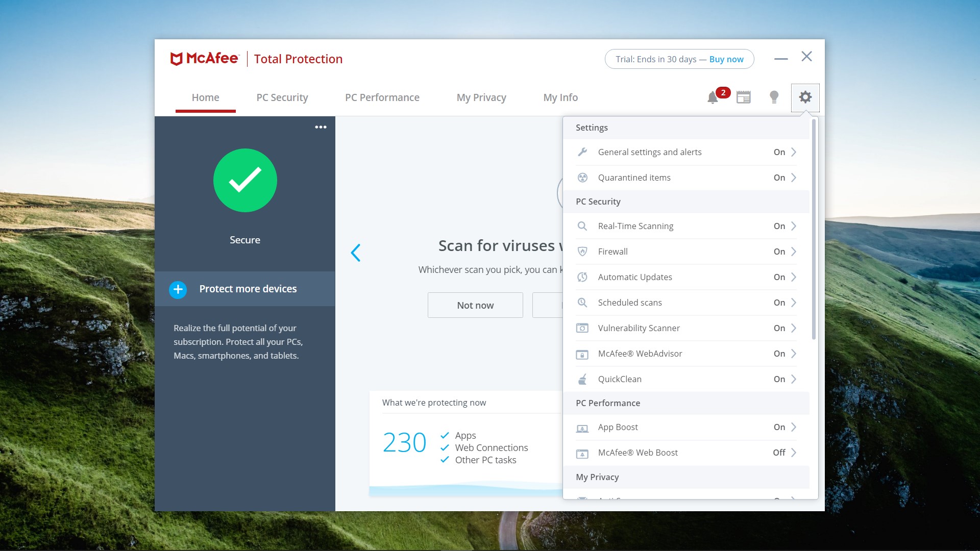Open the three-dot menu above Secure status

click(x=321, y=127)
